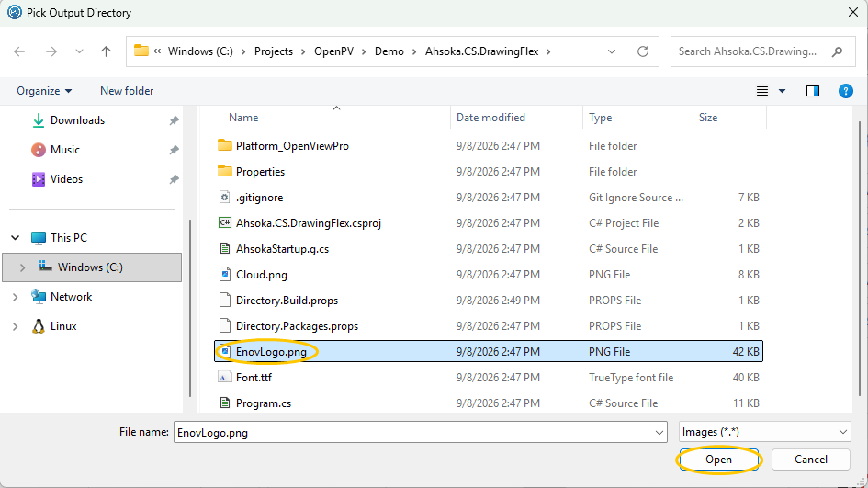Click the search magnifier icon
The image size is (868, 488).
[837, 51]
